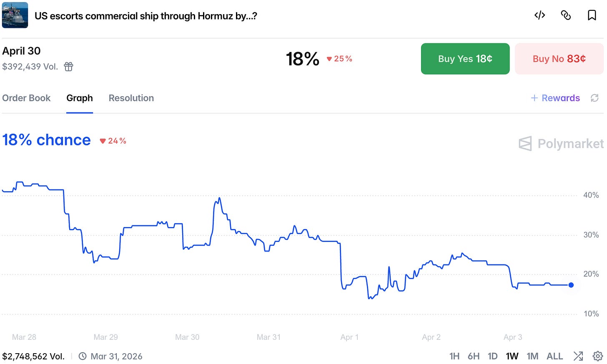Show ALL time range on chart

[x=555, y=356]
